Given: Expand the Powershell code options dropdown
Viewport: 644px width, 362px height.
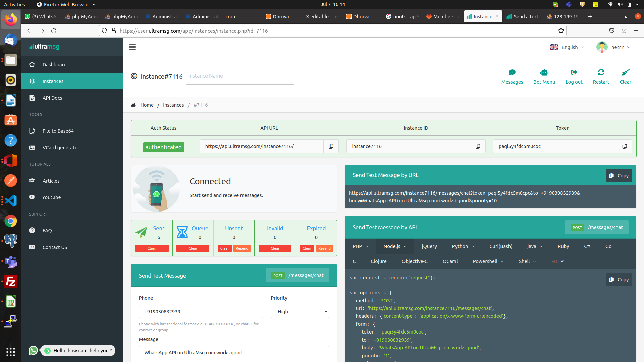Looking at the screenshot, I should (488, 261).
